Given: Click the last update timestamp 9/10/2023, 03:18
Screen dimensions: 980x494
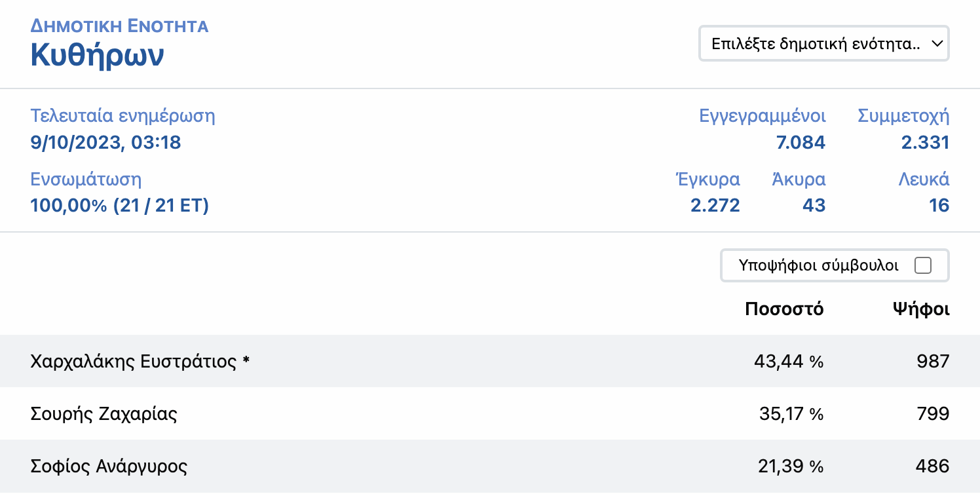Looking at the screenshot, I should (105, 142).
